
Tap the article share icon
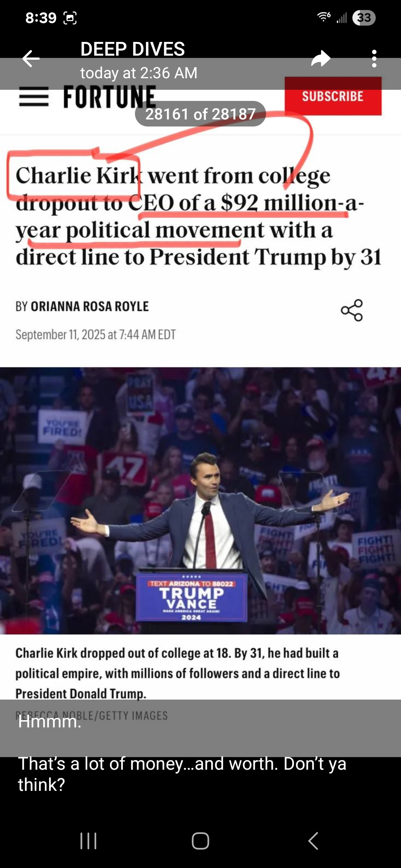point(352,310)
